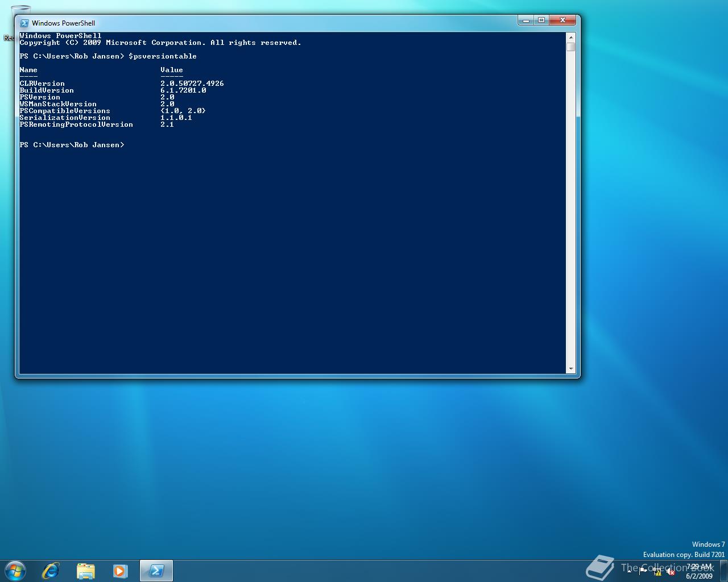Minimize the Windows PowerShell window

pos(526,20)
